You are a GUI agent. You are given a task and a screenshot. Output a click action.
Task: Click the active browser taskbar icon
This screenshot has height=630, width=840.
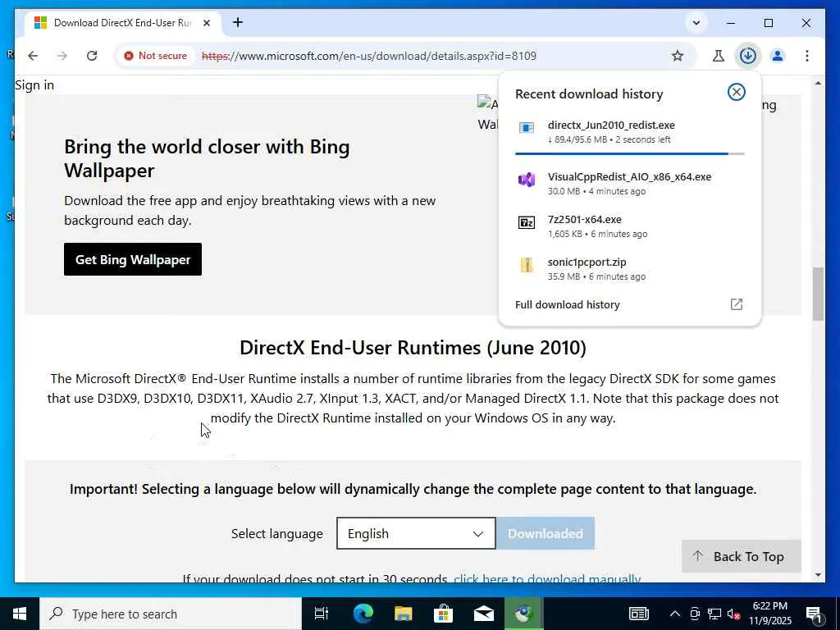pos(524,614)
